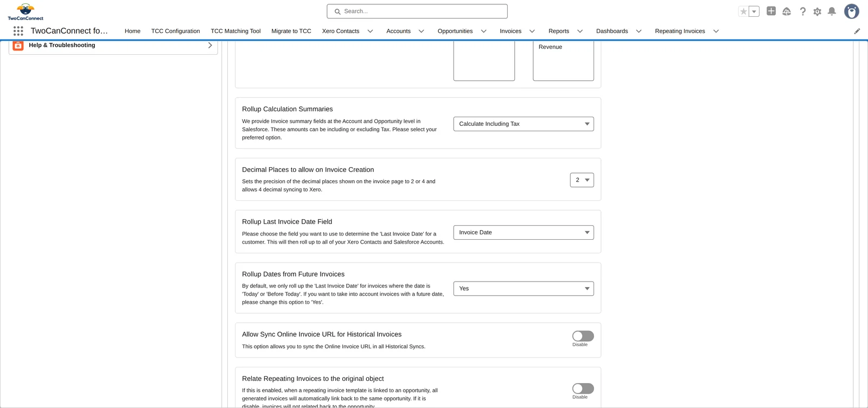This screenshot has height=408, width=868.
Task: Expand the Dashboards tab chevron
Action: (x=639, y=31)
